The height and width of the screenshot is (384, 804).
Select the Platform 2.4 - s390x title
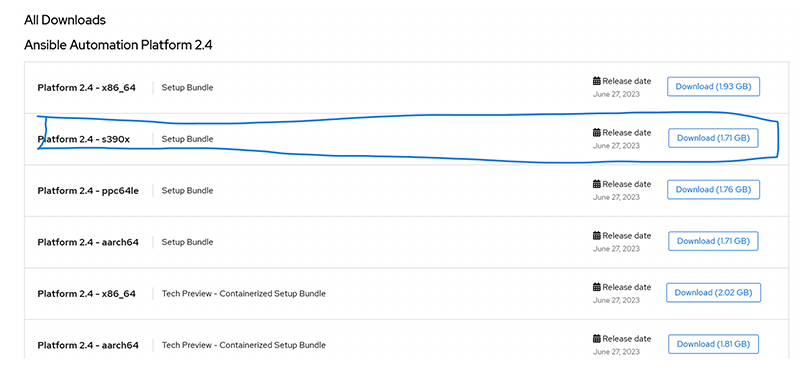point(84,139)
